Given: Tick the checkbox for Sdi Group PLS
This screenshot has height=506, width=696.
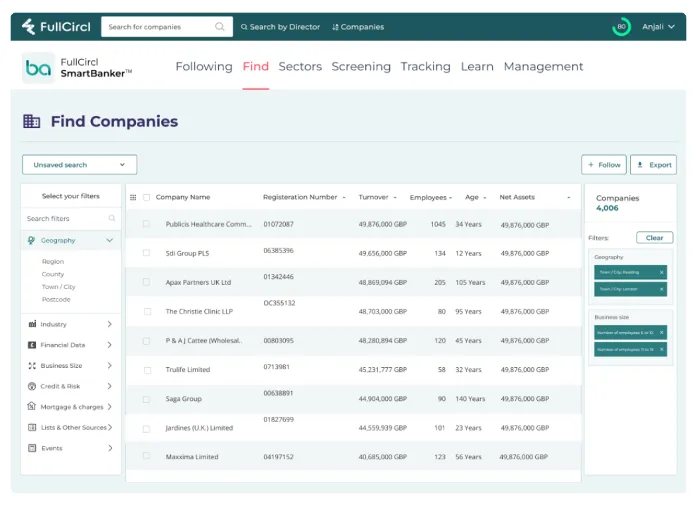Looking at the screenshot, I should (146, 253).
